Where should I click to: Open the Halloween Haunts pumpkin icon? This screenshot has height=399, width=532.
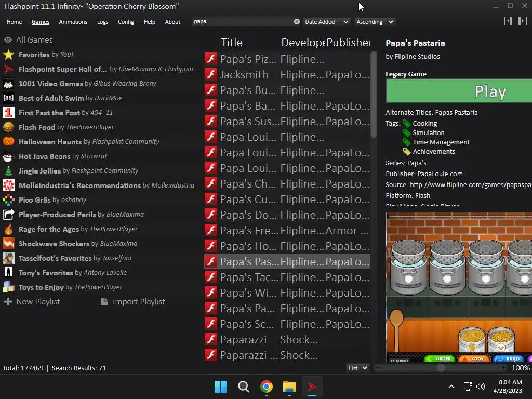8,142
